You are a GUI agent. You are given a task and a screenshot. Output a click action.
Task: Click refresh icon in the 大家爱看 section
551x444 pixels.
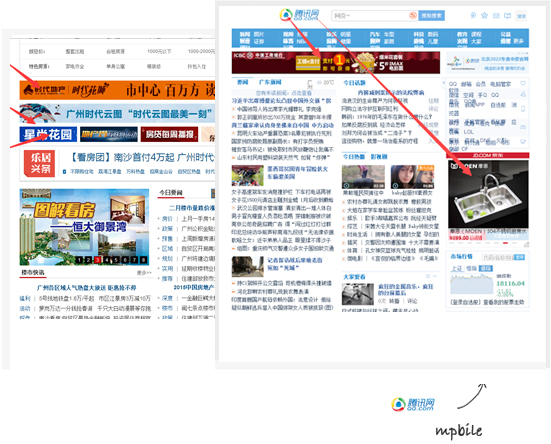(428, 276)
